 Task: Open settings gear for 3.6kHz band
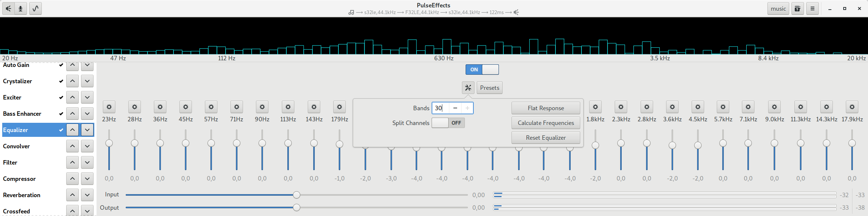[x=672, y=107]
